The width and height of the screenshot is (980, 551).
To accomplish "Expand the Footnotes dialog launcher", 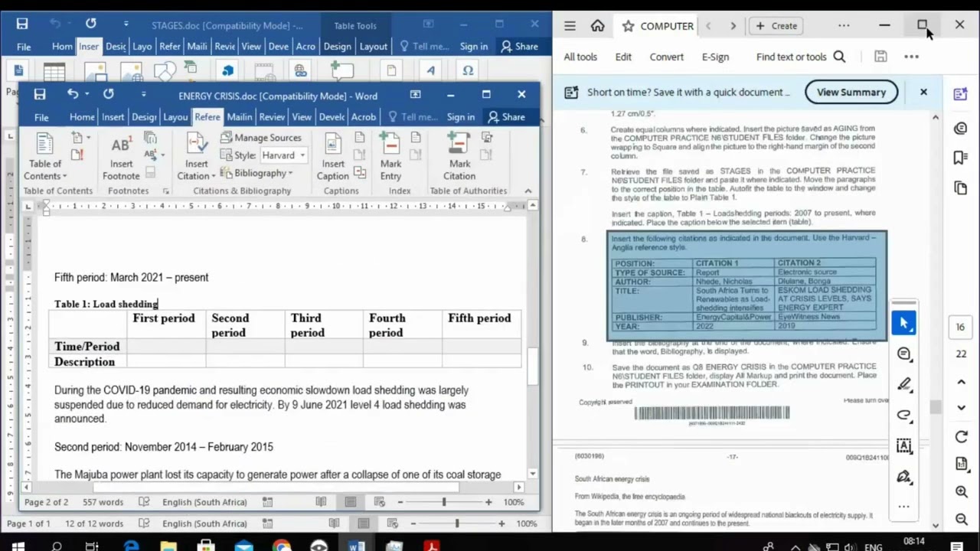I will (x=166, y=191).
